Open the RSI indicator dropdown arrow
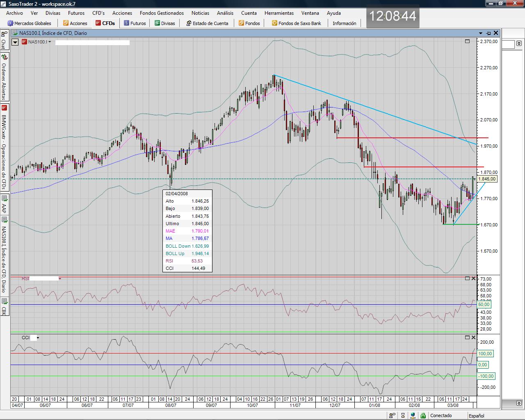The image size is (525, 420). (60, 279)
